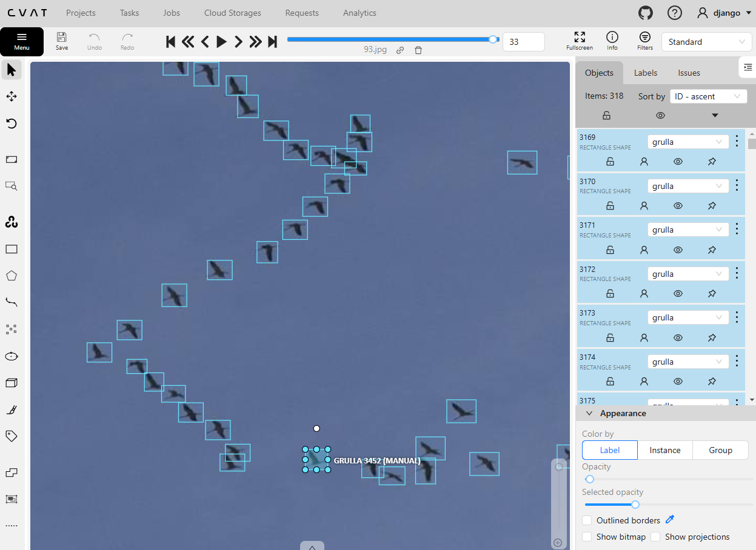The width and height of the screenshot is (756, 550).
Task: Pin object 3172
Action: (x=712, y=294)
